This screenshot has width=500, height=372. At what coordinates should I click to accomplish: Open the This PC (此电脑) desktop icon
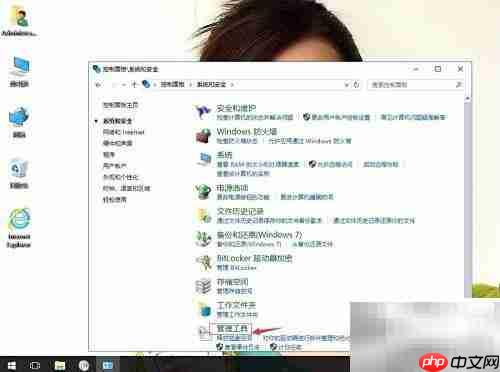click(19, 71)
